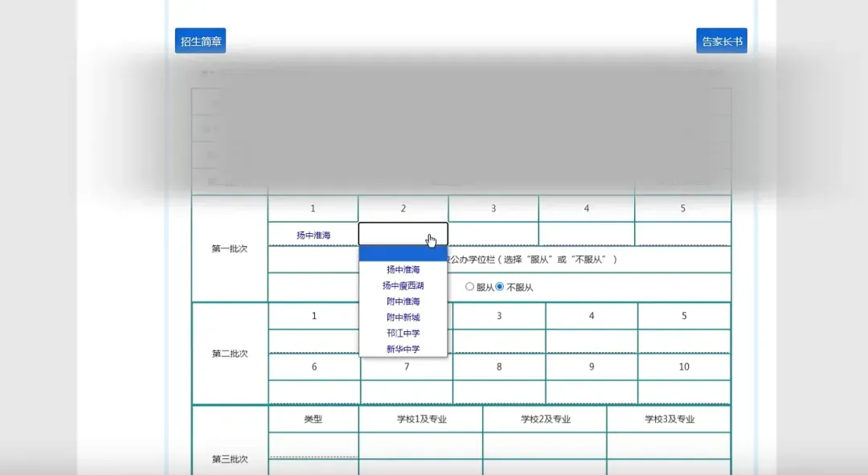Screen dimensions: 868x475
Task: Open first-batch choice 3 dropdown cell
Action: pyautogui.click(x=493, y=234)
